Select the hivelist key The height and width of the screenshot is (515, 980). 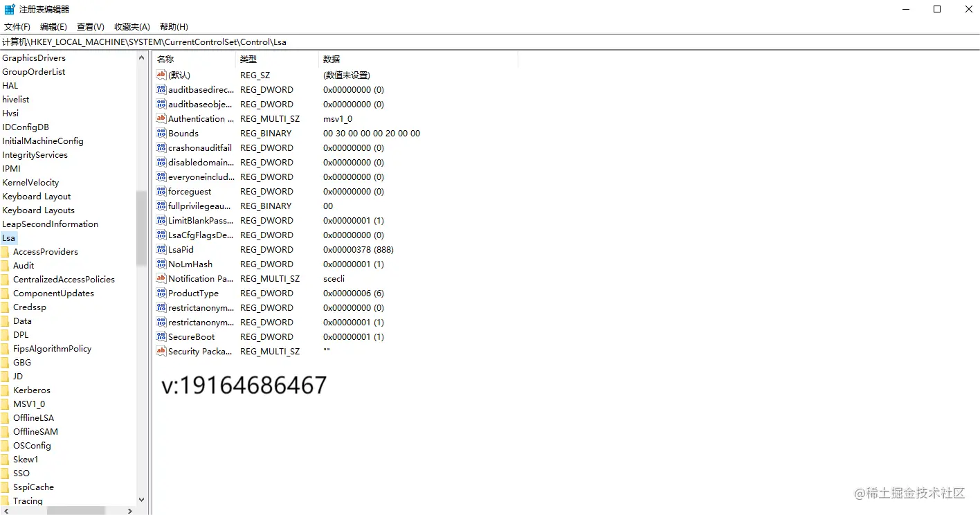pos(16,100)
